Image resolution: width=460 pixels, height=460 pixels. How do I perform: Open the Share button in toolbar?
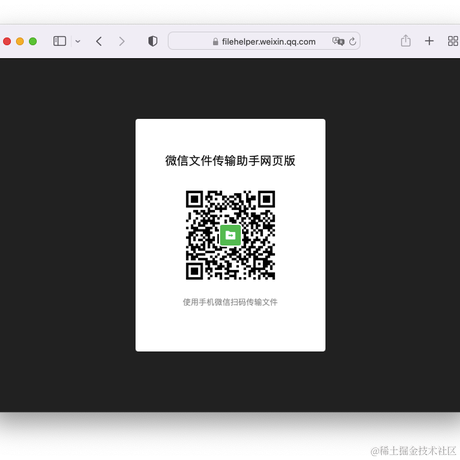pyautogui.click(x=406, y=41)
